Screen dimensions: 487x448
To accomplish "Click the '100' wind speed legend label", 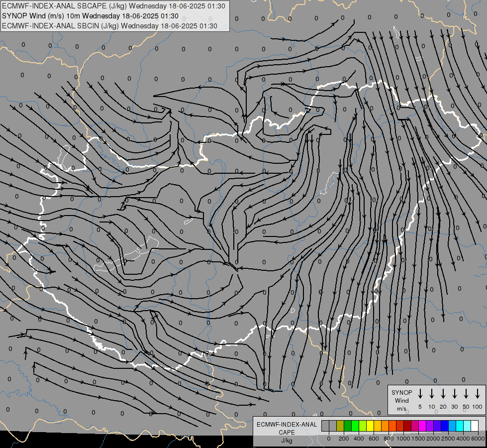I will pos(478,407).
